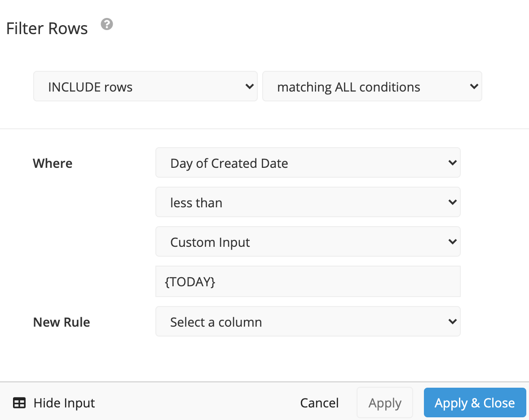Click the Apply button
The image size is (529, 420).
pos(384,402)
